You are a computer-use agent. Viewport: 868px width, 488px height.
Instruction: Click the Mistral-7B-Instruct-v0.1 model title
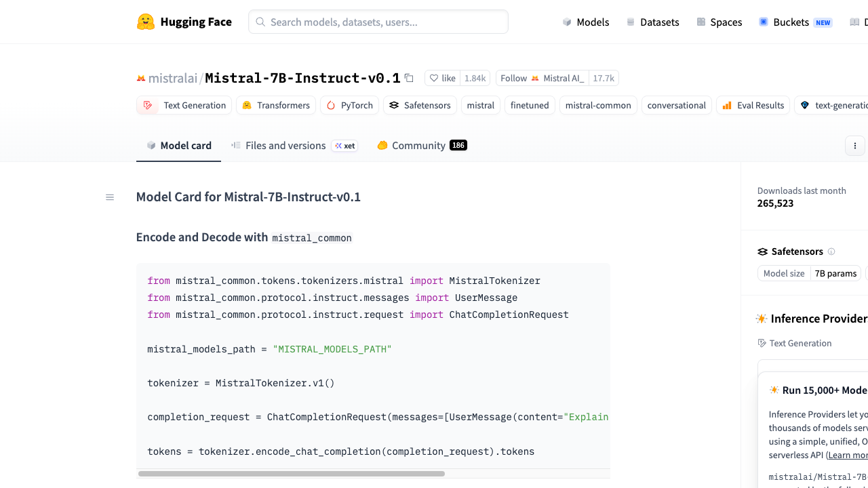(302, 78)
